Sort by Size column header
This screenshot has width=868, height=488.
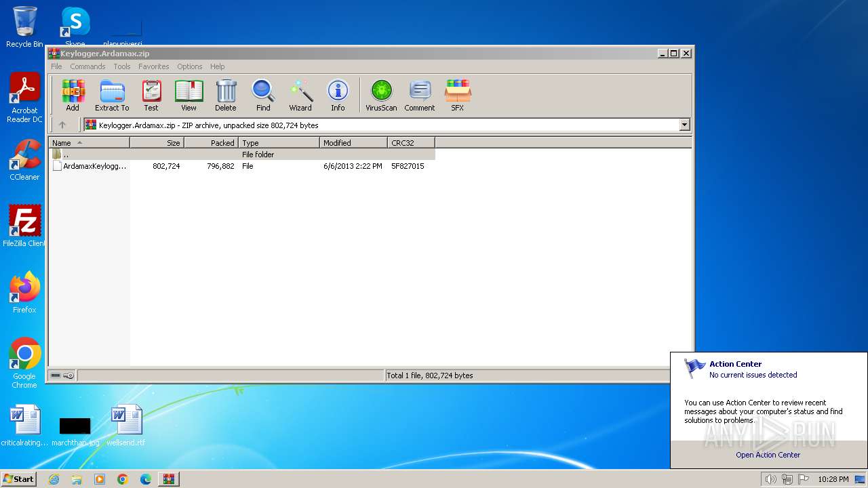point(157,143)
